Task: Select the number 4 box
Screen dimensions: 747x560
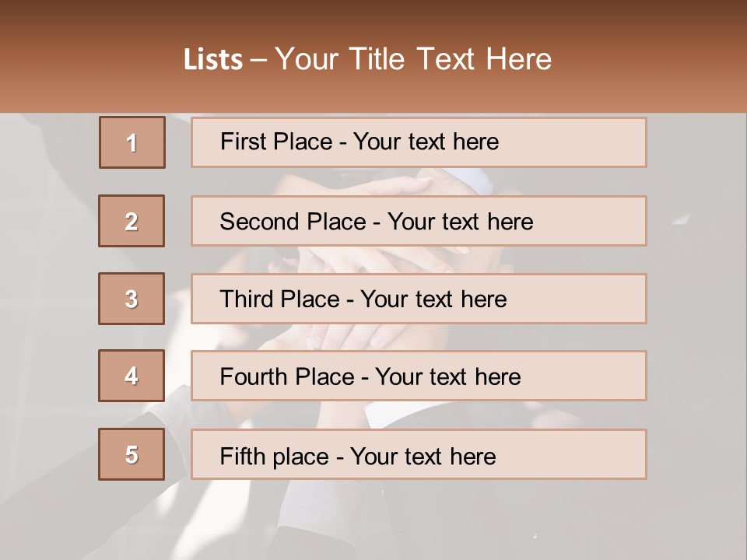Action: 132,376
